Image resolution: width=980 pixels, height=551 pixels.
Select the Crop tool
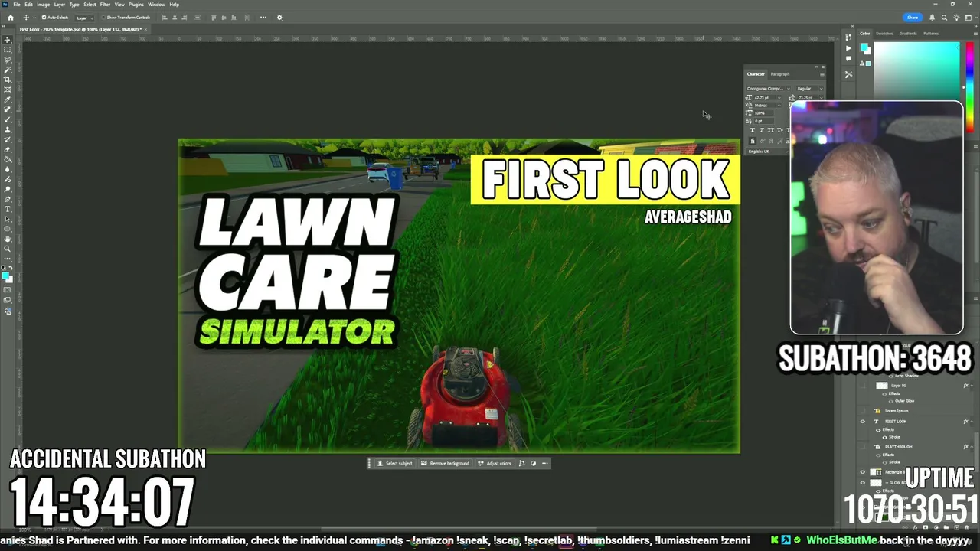point(8,80)
